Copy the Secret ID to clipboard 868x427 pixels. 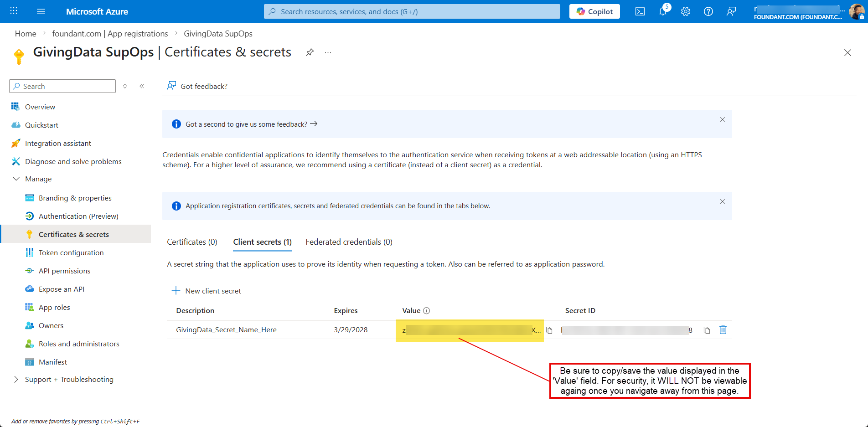707,330
